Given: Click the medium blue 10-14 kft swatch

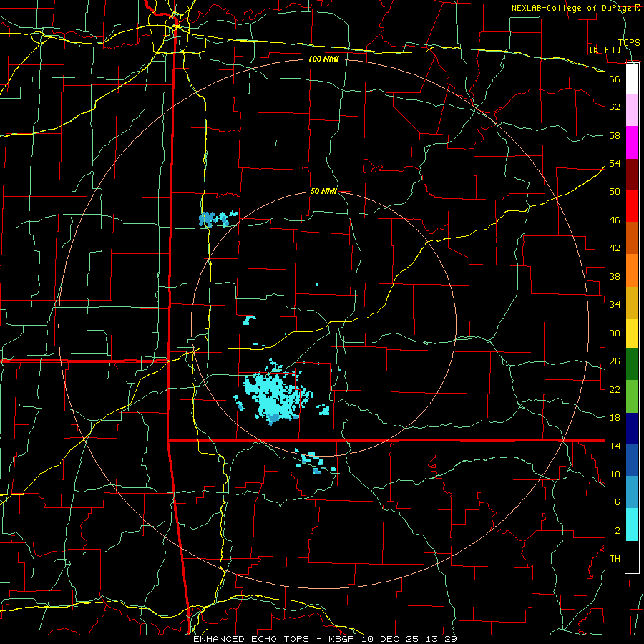Looking at the screenshot, I should tap(632, 460).
